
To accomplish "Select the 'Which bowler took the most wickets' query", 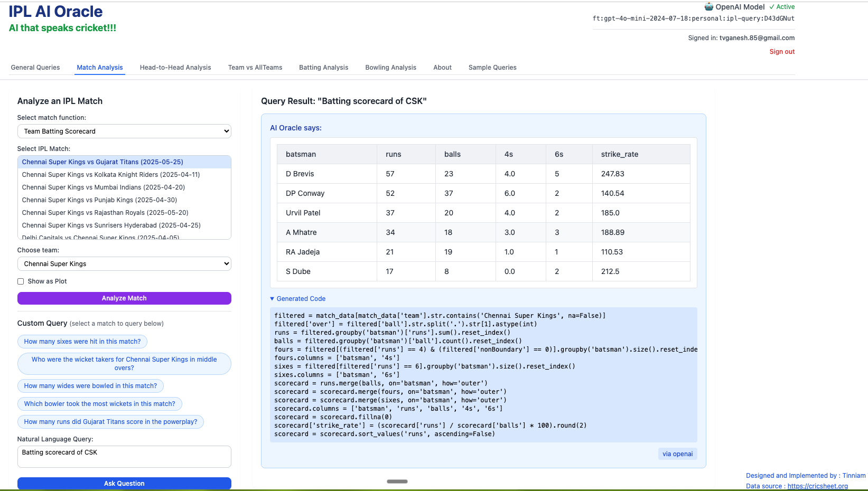I will 99,404.
